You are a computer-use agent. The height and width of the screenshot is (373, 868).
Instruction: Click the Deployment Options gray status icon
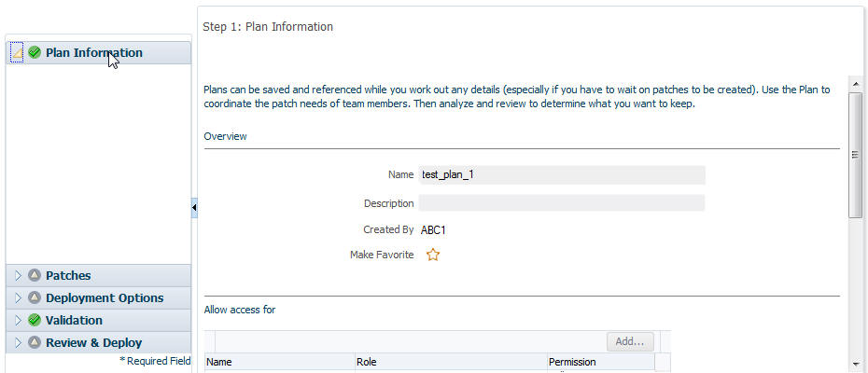tap(35, 297)
